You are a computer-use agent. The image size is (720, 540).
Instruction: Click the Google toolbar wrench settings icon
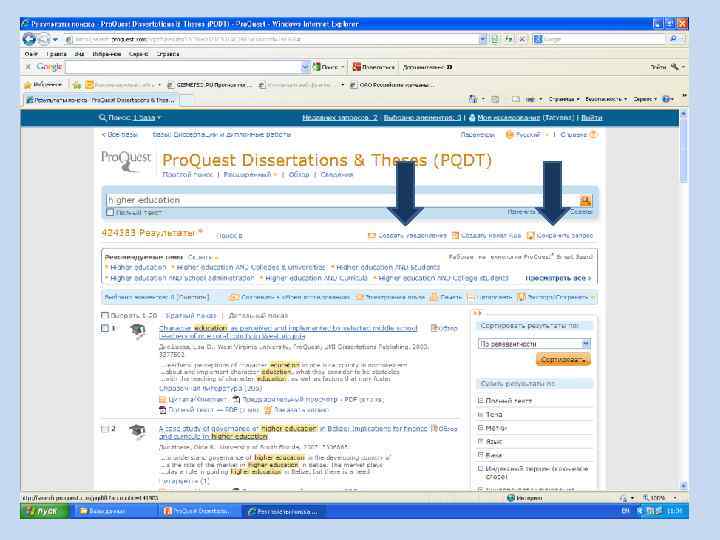675,67
